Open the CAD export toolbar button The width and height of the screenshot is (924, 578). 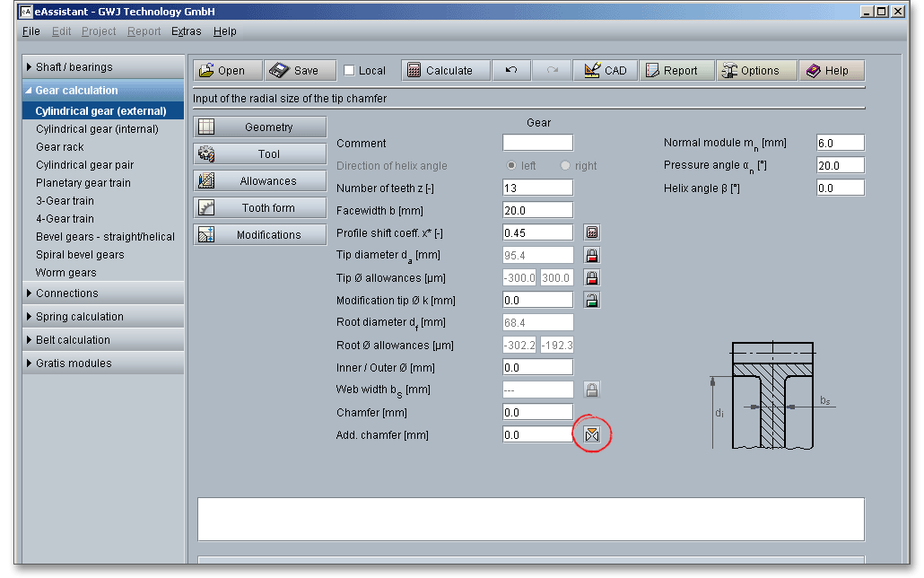coord(605,71)
